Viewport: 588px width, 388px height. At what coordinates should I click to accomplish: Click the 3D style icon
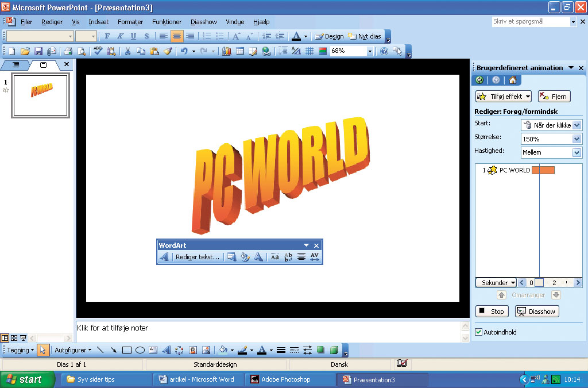334,349
